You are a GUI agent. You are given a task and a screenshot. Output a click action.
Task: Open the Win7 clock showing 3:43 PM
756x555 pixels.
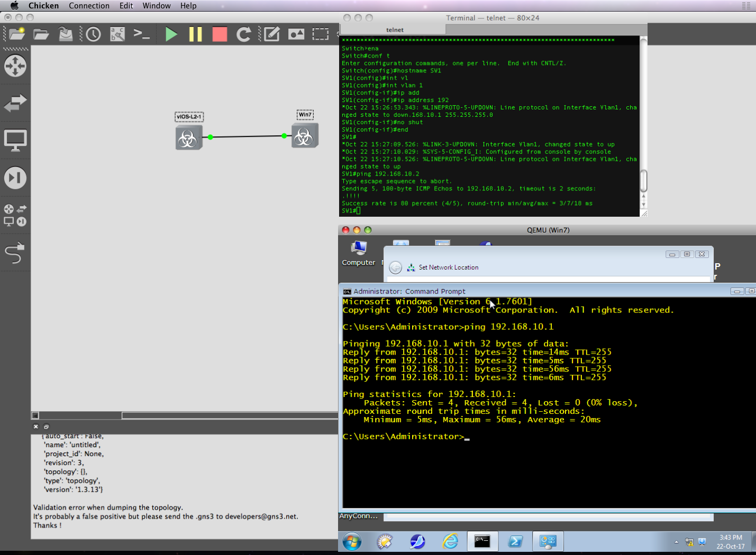tap(731, 542)
